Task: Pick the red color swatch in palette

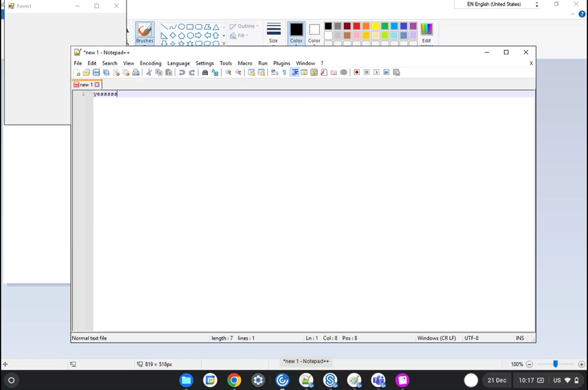Action: (356, 26)
